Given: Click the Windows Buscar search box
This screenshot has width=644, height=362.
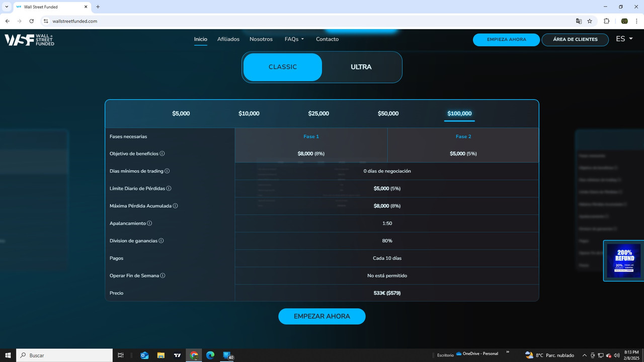Looking at the screenshot, I should point(64,355).
